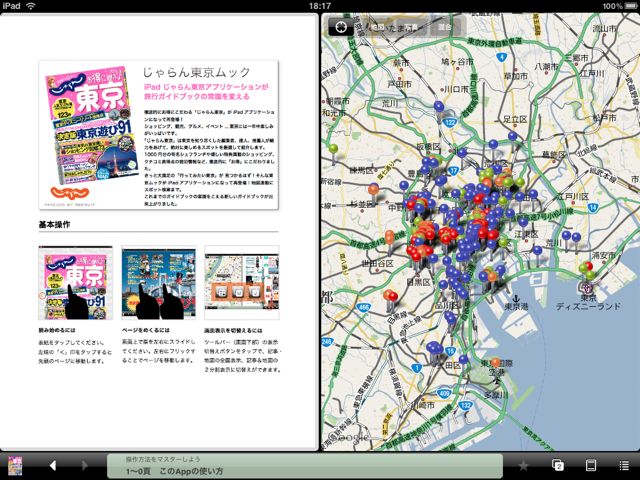Tap the orange じゃらん logo under the cover
640x480 pixels.
[69, 192]
